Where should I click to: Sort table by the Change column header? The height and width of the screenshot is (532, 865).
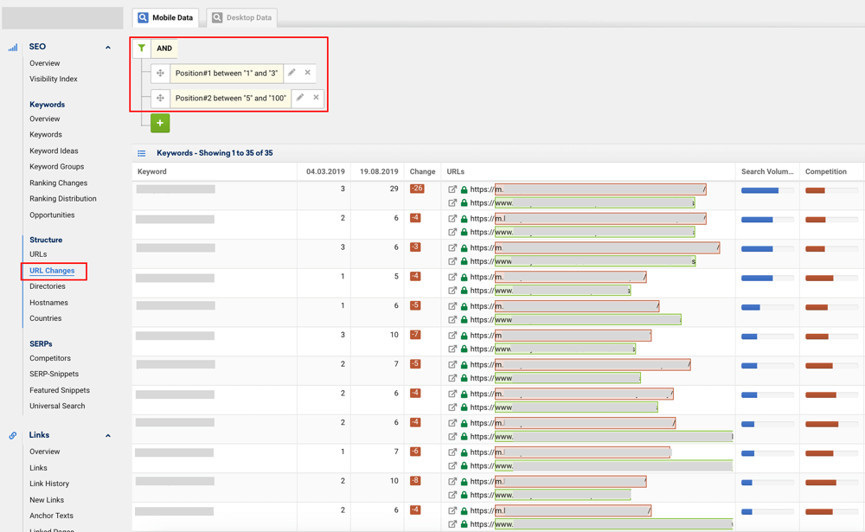(x=422, y=172)
